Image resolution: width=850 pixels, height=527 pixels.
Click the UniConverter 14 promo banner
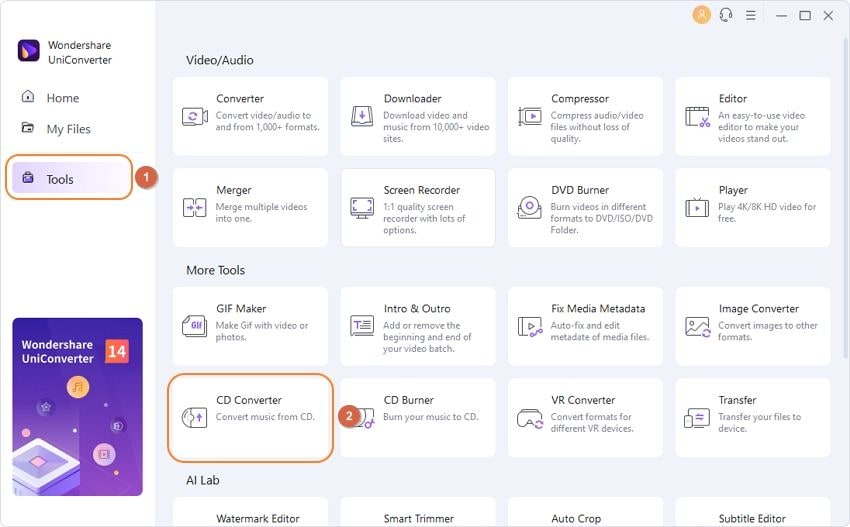[78, 407]
